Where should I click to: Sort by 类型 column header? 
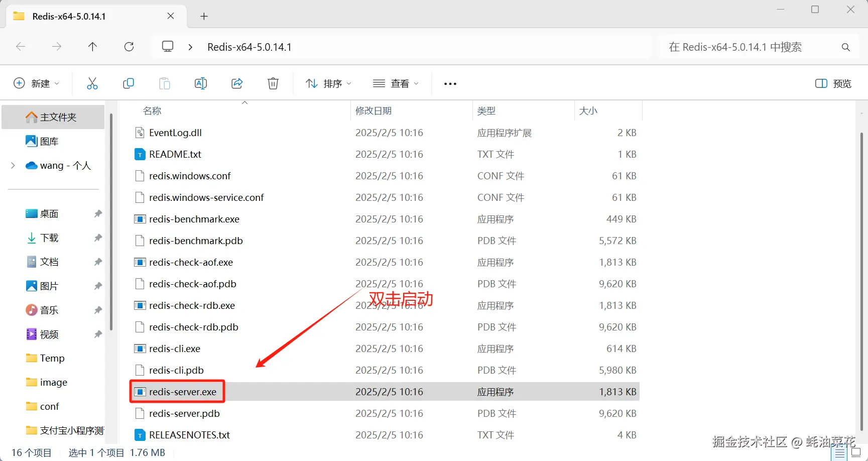pyautogui.click(x=486, y=111)
